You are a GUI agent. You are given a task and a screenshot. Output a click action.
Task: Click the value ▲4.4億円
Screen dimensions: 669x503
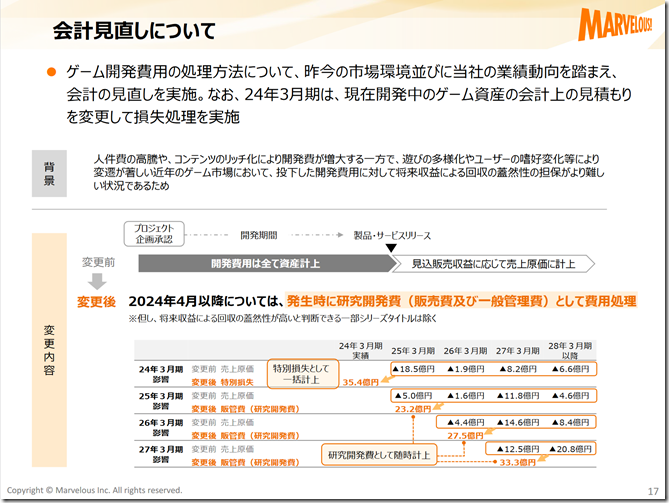point(465,422)
